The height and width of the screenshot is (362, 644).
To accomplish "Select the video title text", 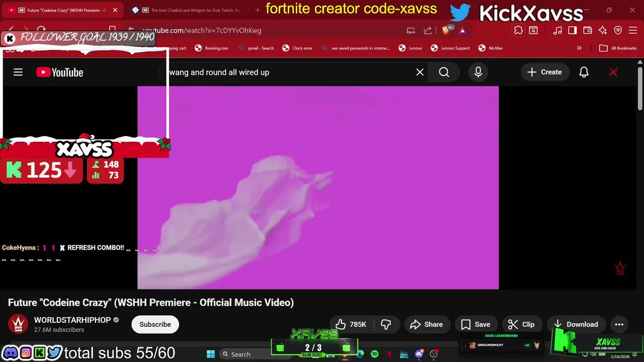I will tap(151, 303).
